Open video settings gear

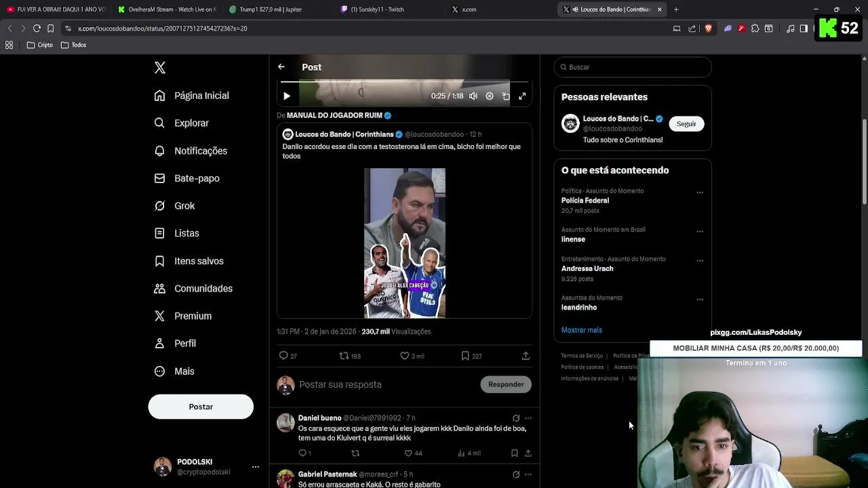click(490, 96)
